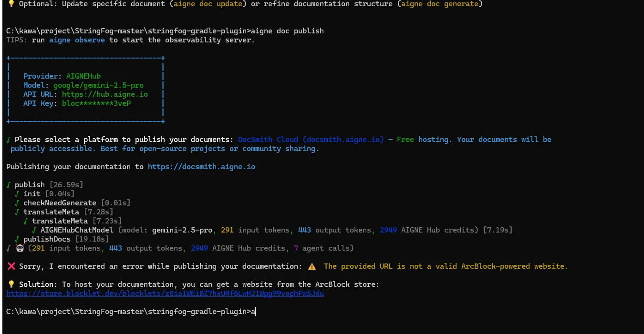
Task: Click the 'translateMeta [7.28s]' step
Action: click(x=68, y=212)
